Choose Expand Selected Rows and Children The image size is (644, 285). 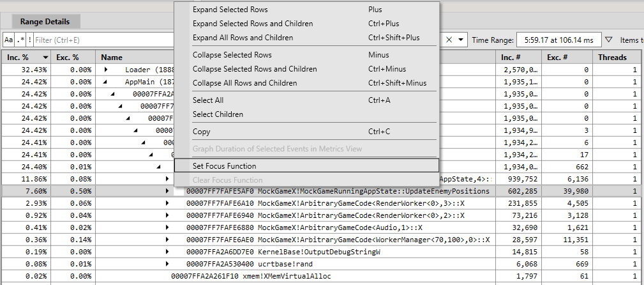pyautogui.click(x=307, y=24)
